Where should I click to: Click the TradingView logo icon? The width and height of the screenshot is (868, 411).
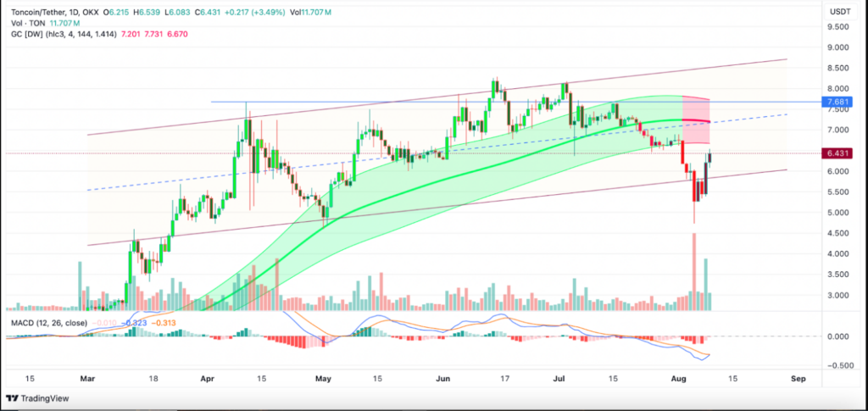(x=12, y=398)
